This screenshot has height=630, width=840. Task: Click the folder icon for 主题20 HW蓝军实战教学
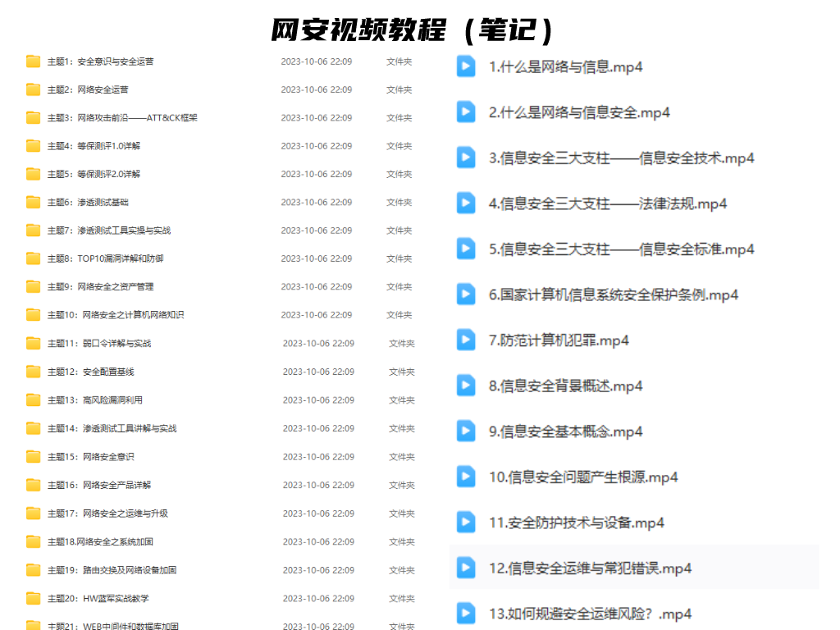[33, 599]
